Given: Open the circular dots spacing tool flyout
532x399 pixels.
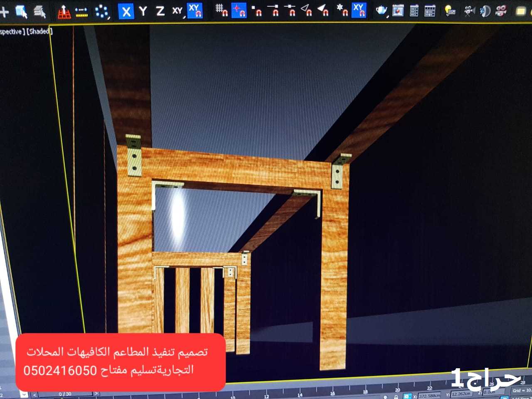Looking at the screenshot, I should point(102,12).
